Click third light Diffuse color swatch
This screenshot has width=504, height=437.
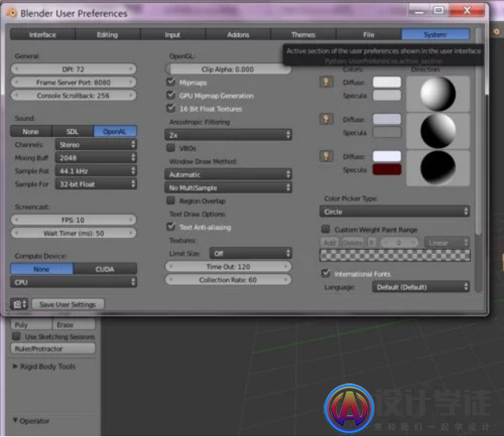pyautogui.click(x=387, y=156)
